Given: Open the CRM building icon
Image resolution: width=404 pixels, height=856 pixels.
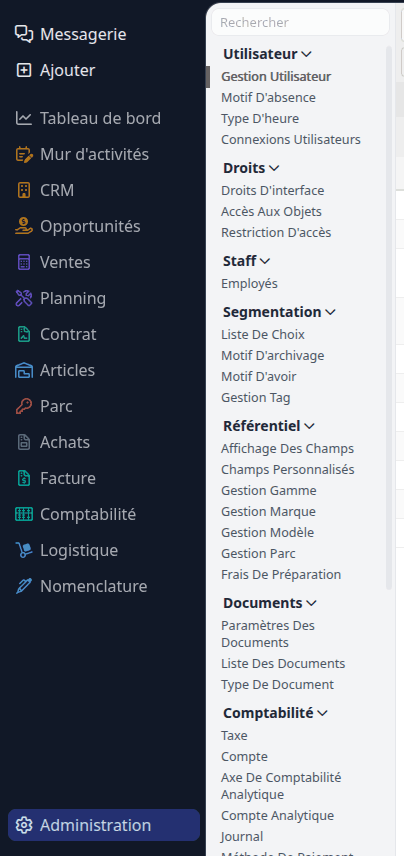Looking at the screenshot, I should [x=23, y=191].
